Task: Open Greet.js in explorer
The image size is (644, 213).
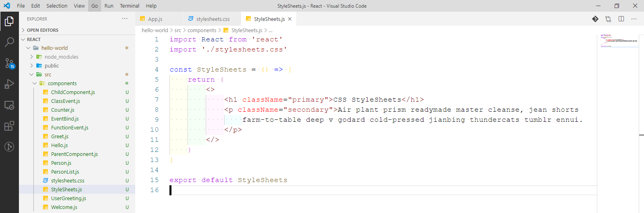Action: click(x=60, y=136)
